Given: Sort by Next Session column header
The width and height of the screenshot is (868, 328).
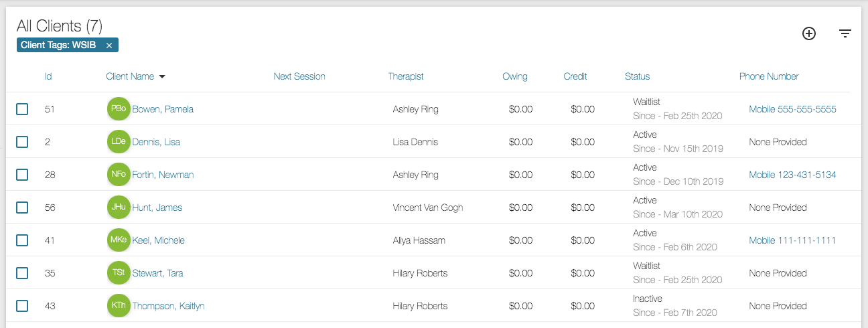Looking at the screenshot, I should click(x=299, y=76).
